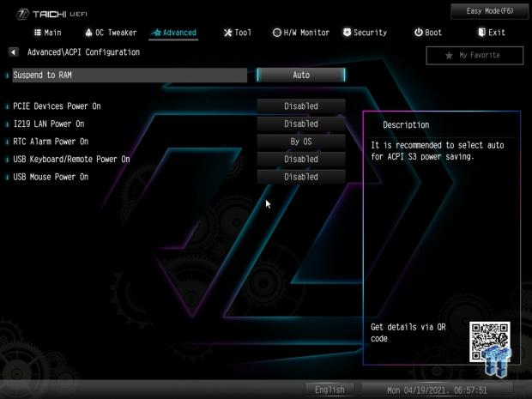Screen dimensions: 532x399
Task: Click the Advanced tab star icon
Action: pyautogui.click(x=156, y=33)
